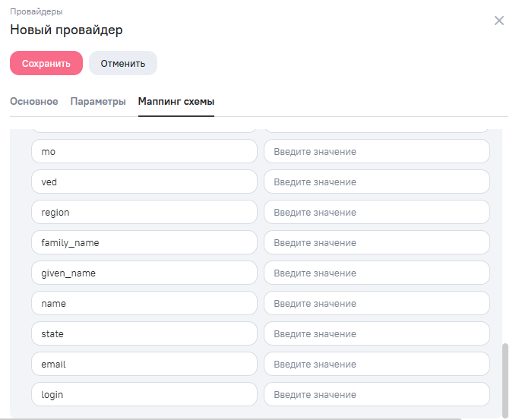The width and height of the screenshot is (519, 420).
Task: Click the 'login' key field
Action: 144,395
